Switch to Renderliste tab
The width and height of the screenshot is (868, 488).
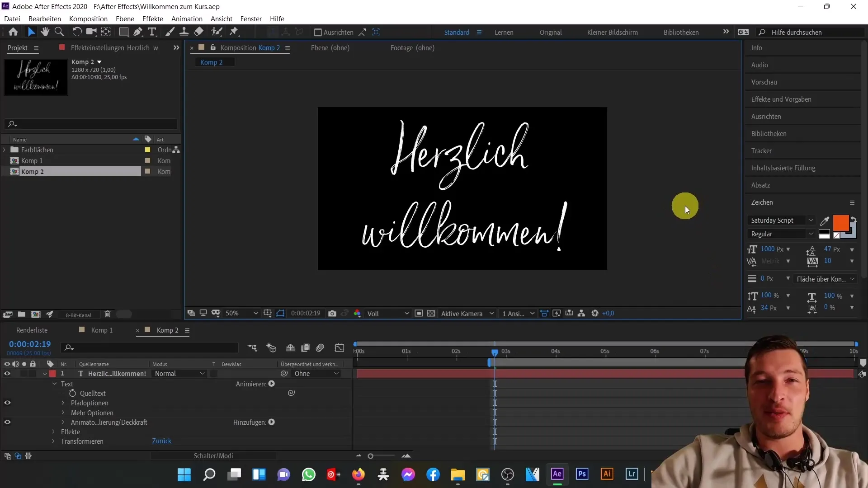[x=32, y=330]
